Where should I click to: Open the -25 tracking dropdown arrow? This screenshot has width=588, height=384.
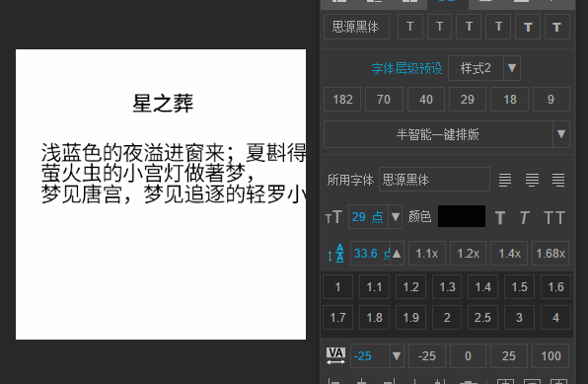397,355
